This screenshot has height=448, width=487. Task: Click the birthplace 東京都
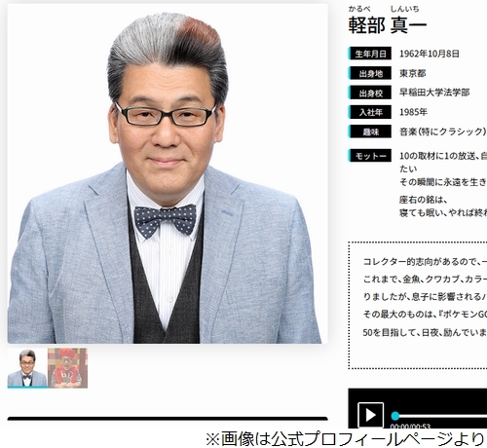pos(413,73)
